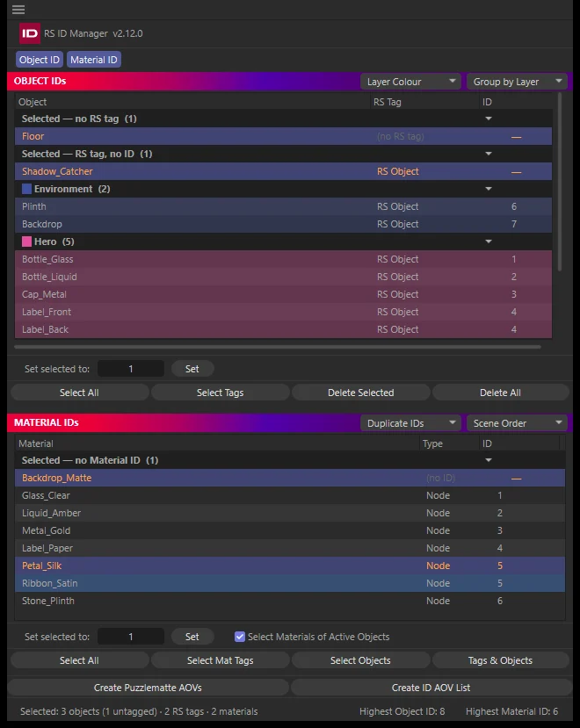Screen dimensions: 580x728
Task: Click the Type column header
Action: pyautogui.click(x=449, y=443)
